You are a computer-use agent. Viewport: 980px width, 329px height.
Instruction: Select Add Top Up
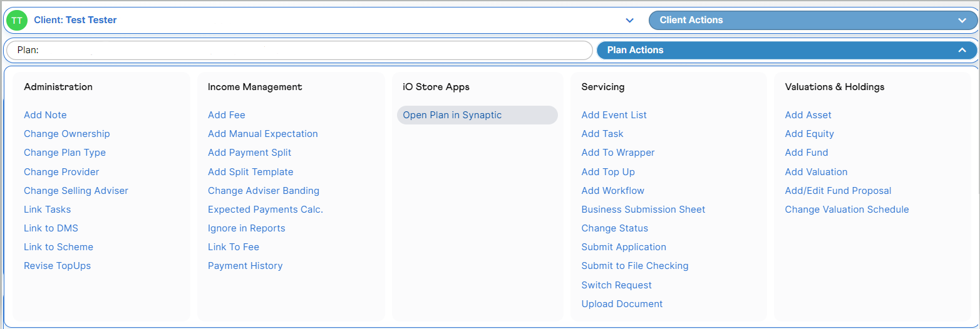click(x=608, y=172)
